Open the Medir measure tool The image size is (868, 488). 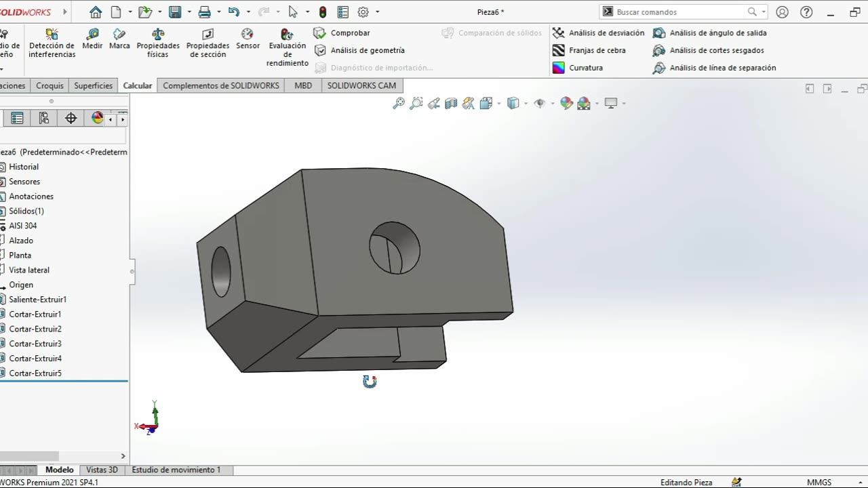(92, 39)
